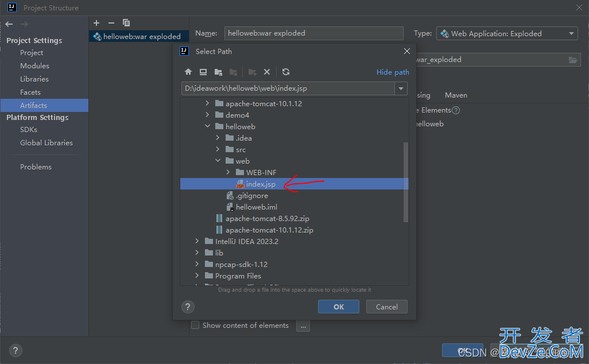Click Hide path link
Viewport: 589px width, 364px height.
click(393, 72)
